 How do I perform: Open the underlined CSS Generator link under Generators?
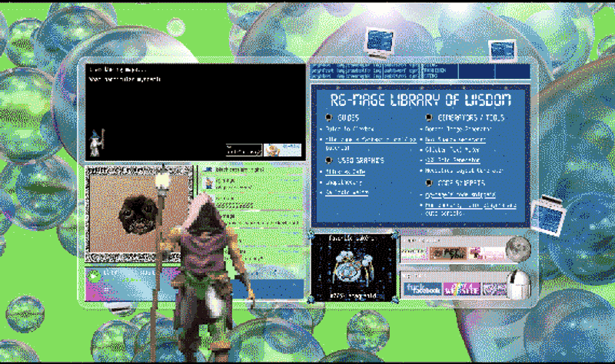[452, 160]
